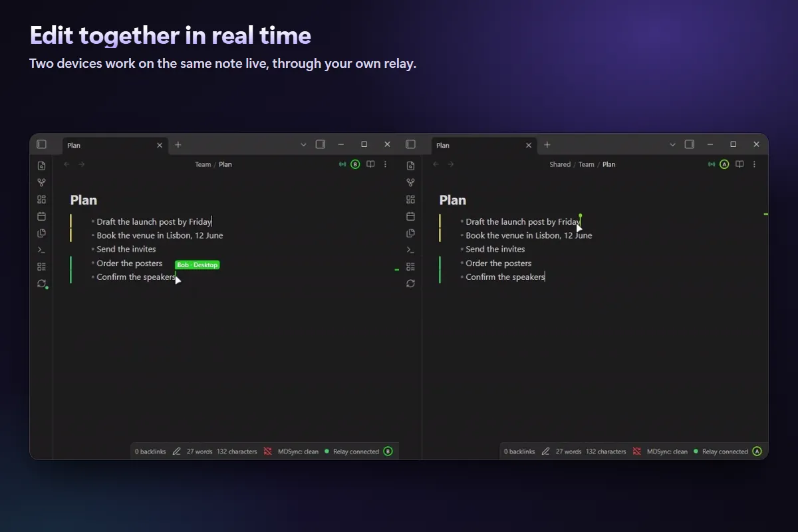
Task: Open quick switcher icon in left window ribbon
Action: pos(41,166)
